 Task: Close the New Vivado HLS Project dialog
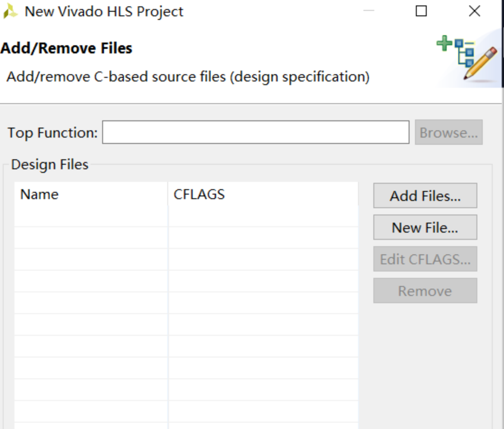point(475,11)
